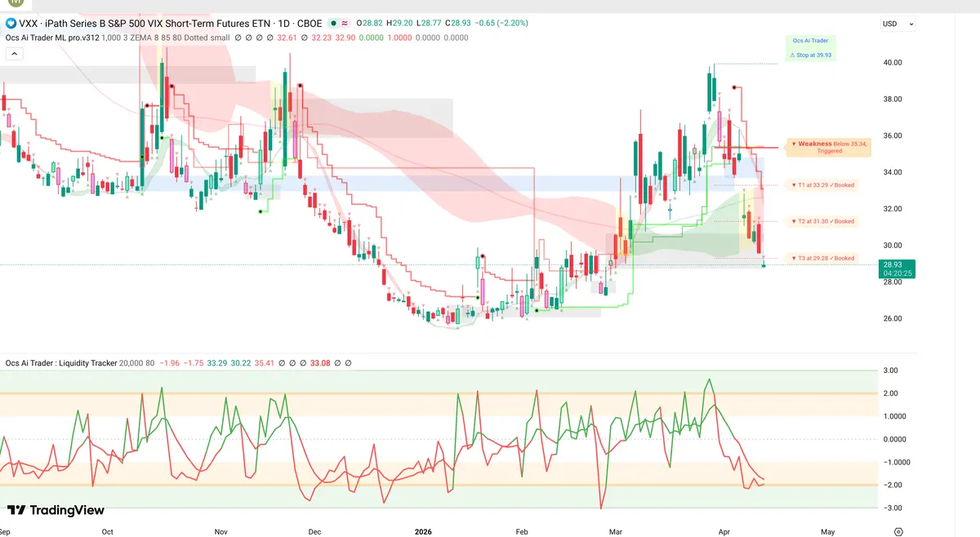Click the Ocs Ai Trader Stop at 39.93 label
This screenshot has height=537, width=980.
pyautogui.click(x=811, y=48)
